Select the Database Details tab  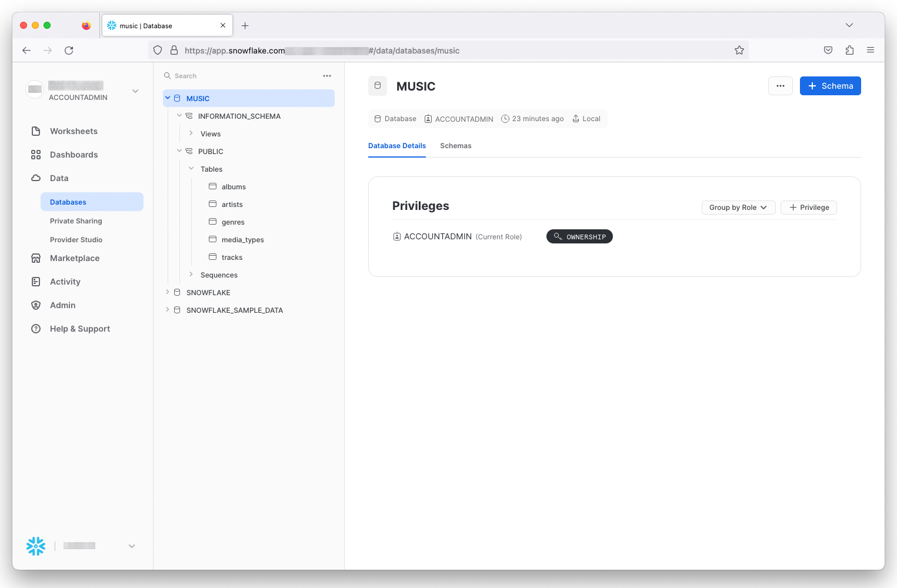pyautogui.click(x=397, y=146)
